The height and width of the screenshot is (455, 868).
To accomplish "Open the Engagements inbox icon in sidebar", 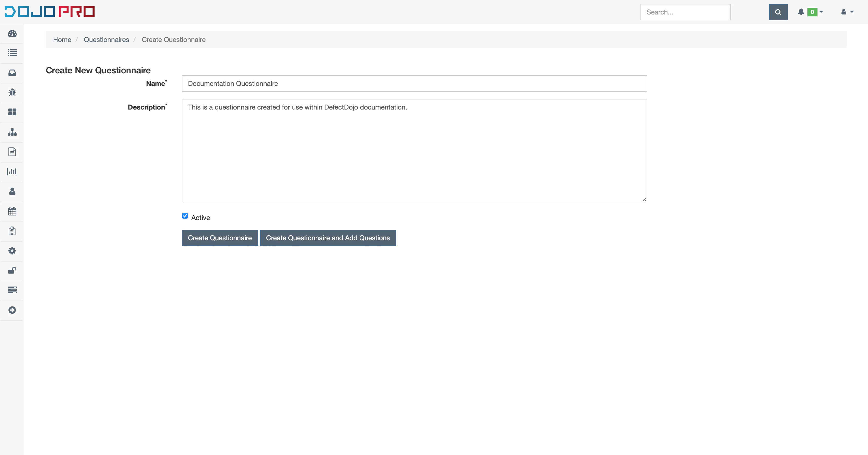I will (12, 73).
